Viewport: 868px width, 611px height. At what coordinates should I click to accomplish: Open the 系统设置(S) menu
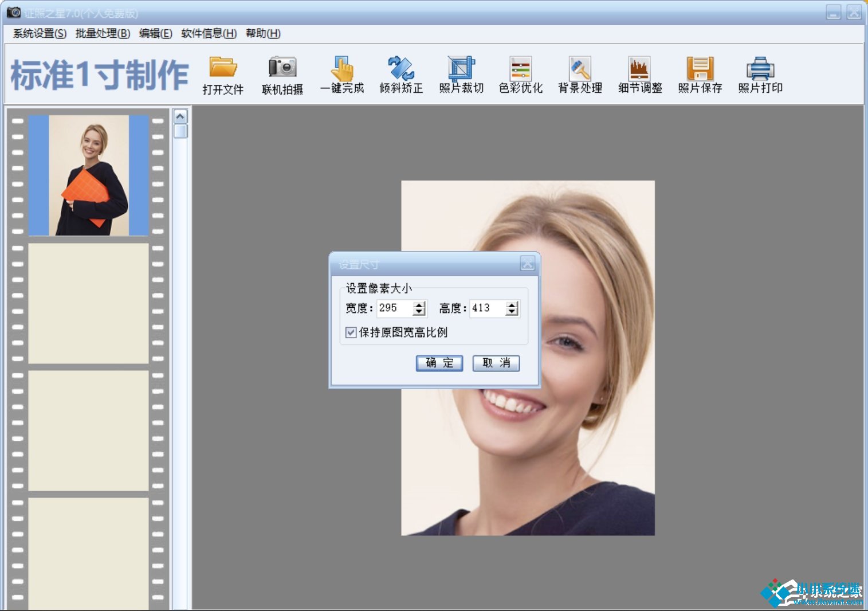(x=40, y=33)
